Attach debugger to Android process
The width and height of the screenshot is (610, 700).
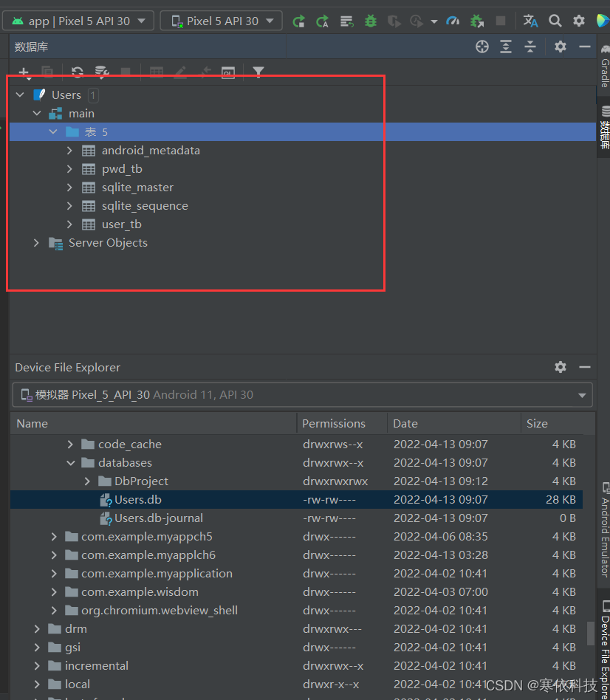(x=477, y=21)
